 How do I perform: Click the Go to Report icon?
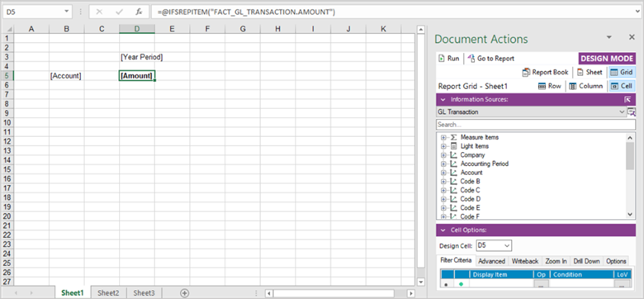click(x=471, y=59)
